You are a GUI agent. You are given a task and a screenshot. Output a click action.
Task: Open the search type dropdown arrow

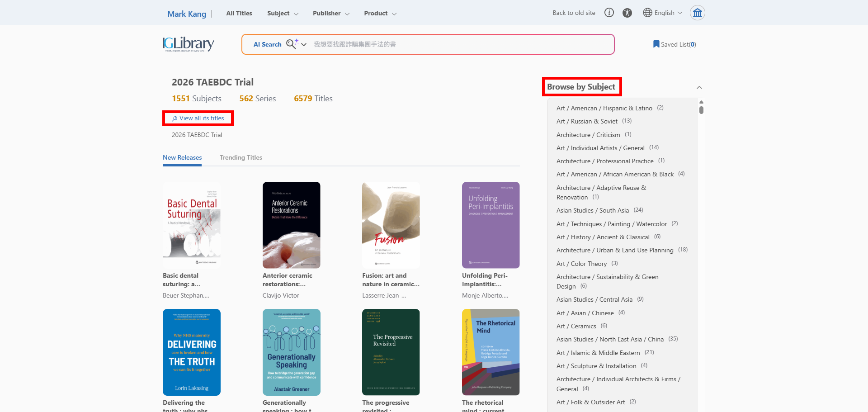(304, 44)
